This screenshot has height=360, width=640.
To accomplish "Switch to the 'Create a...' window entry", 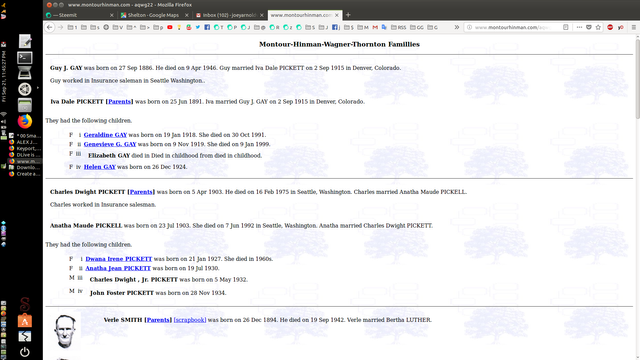I will point(25,174).
